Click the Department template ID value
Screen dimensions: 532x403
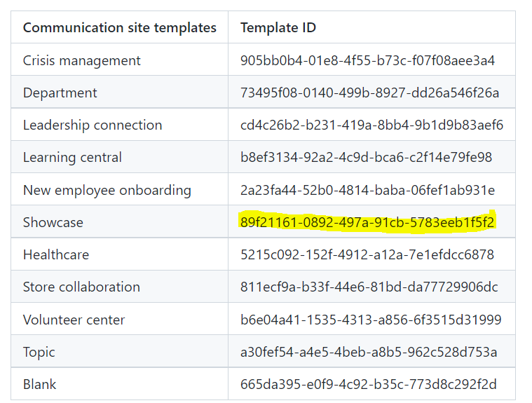coord(370,93)
